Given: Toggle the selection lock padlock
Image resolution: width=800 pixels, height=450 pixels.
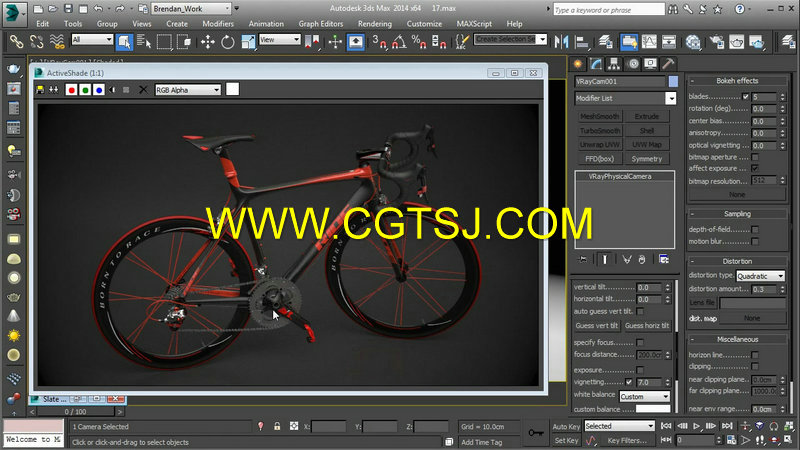Looking at the screenshot, I should click(277, 426).
